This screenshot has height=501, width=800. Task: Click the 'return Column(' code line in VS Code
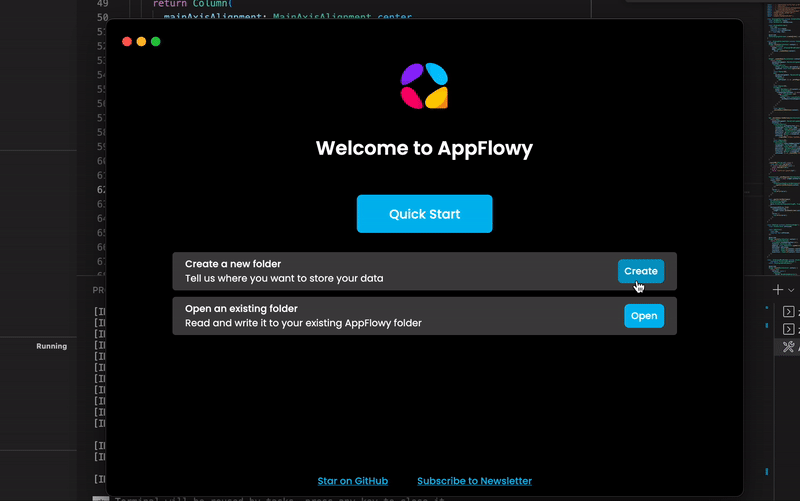coord(193,4)
